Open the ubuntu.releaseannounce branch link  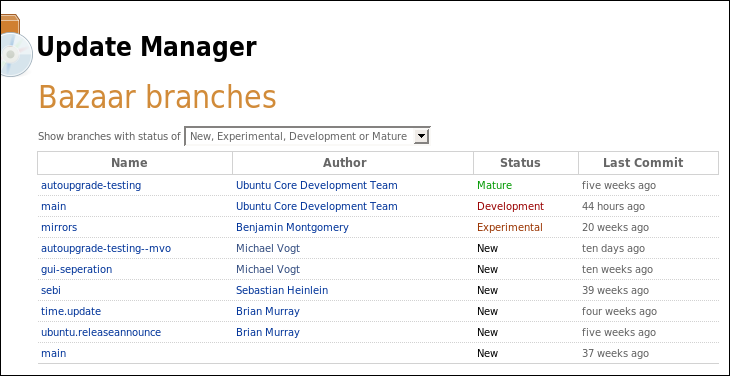[x=101, y=332]
